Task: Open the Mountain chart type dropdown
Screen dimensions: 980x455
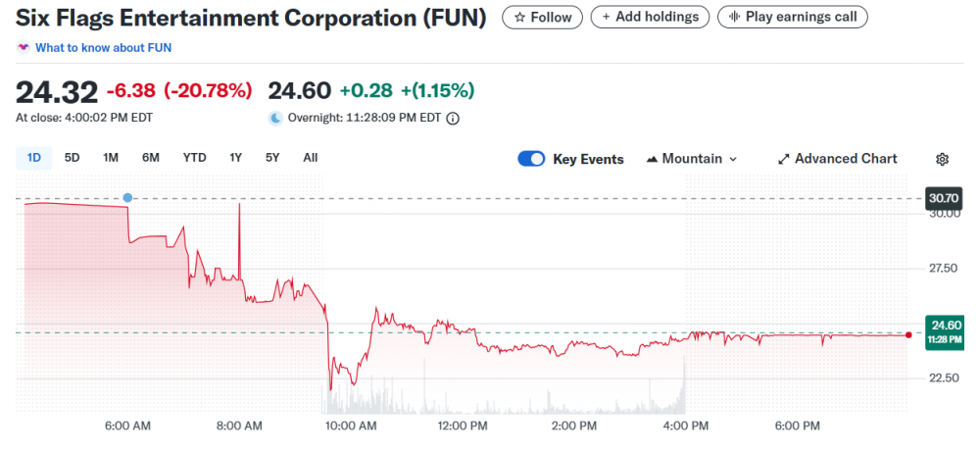Action: point(692,159)
